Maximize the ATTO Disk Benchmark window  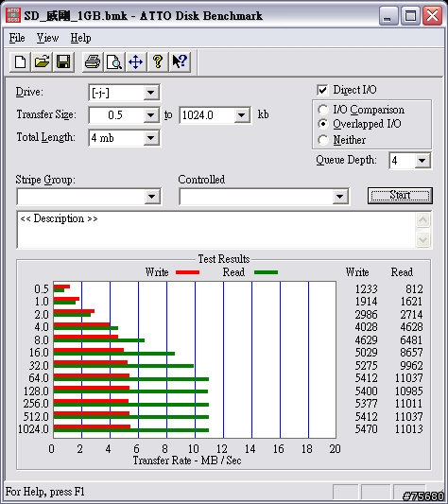[410, 15]
